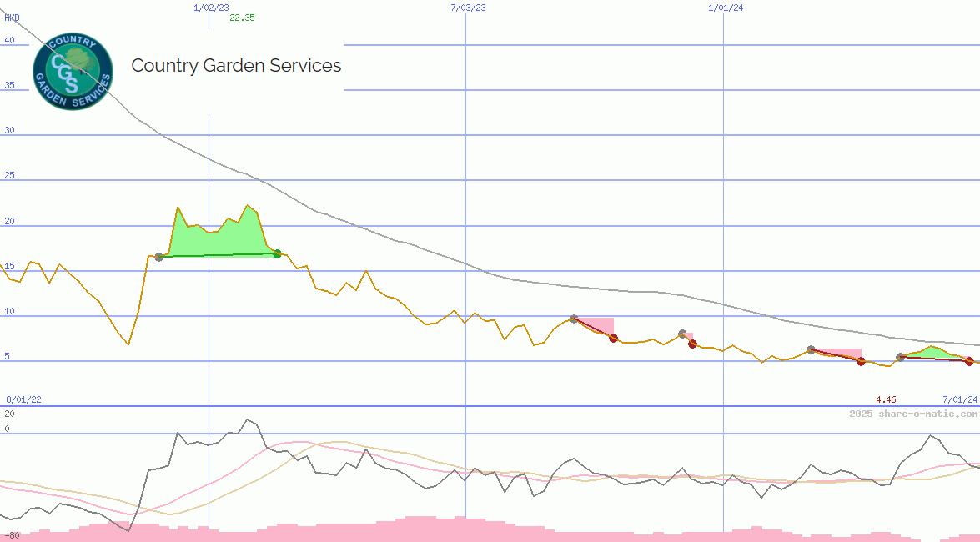Click the 35 price axis label
Screen dimensions: 980x542
pyautogui.click(x=9, y=85)
